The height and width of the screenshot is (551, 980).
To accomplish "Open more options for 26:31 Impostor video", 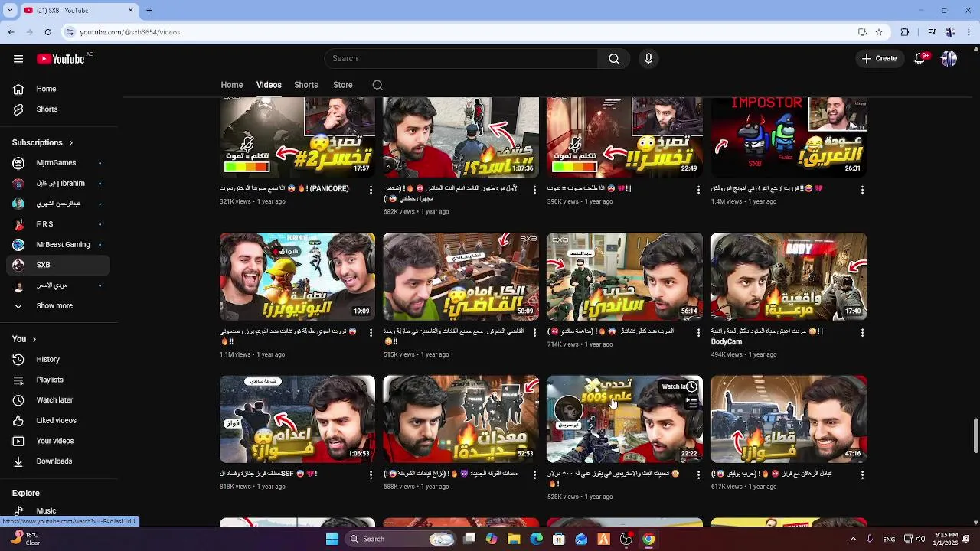I will pos(862,189).
